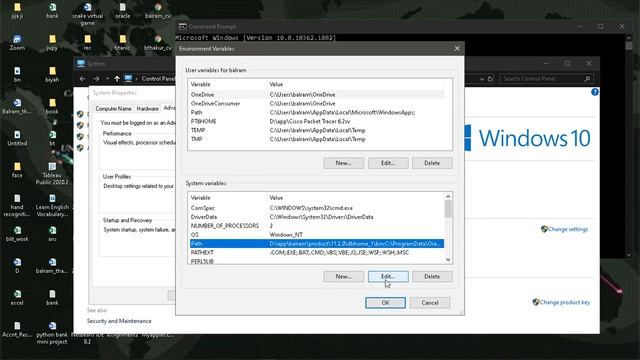Select the PATHEXT system variable row

pyautogui.click(x=317, y=253)
